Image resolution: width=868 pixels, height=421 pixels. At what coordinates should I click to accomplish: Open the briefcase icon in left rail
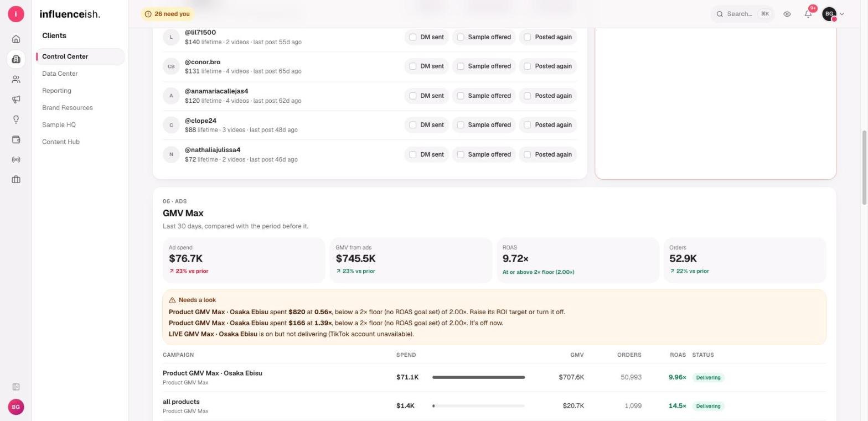coord(16,179)
